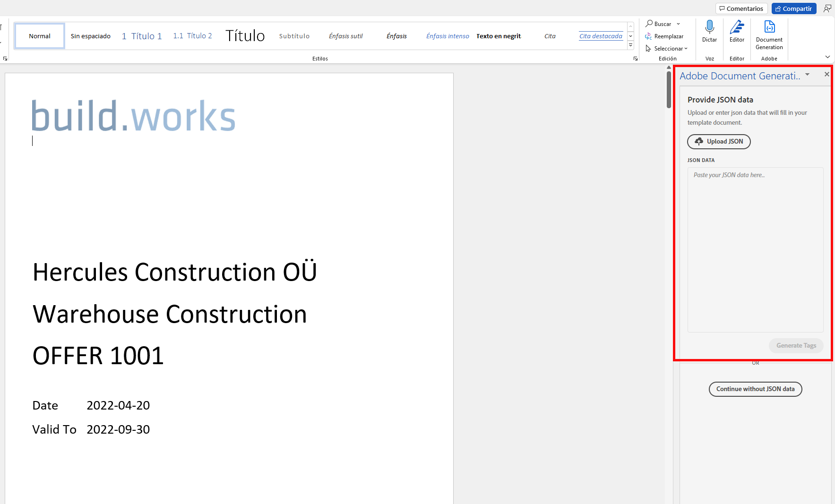Open Reemplazar find and replace
This screenshot has width=835, height=504.
click(x=664, y=36)
